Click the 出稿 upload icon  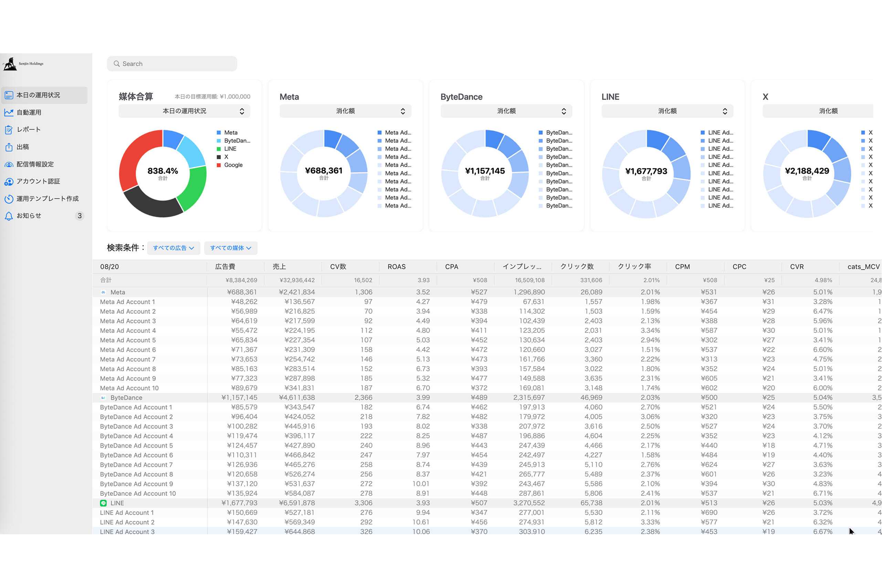click(9, 147)
